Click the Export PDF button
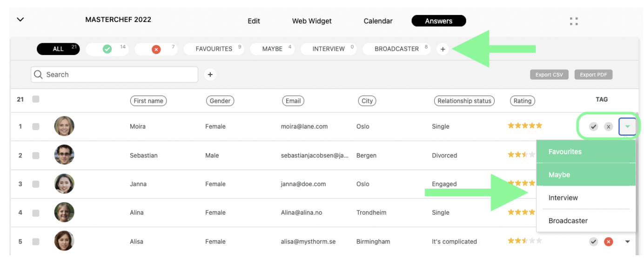The height and width of the screenshot is (272, 644). (593, 75)
